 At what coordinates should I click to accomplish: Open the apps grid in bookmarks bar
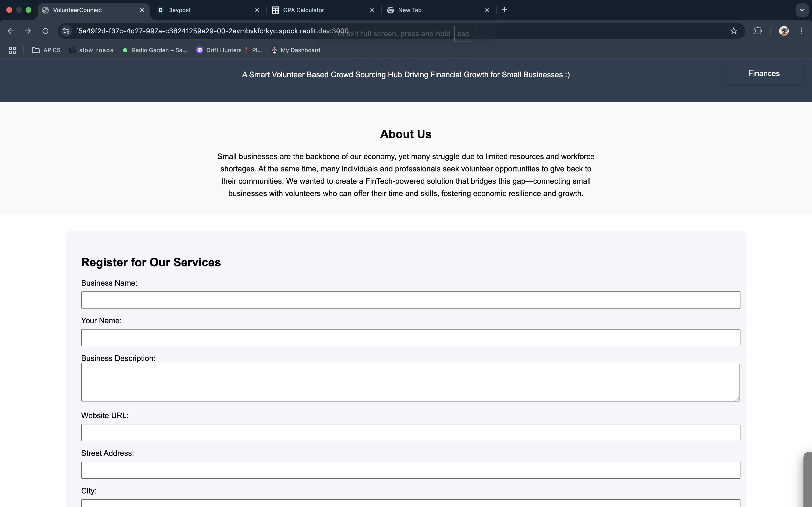click(12, 50)
